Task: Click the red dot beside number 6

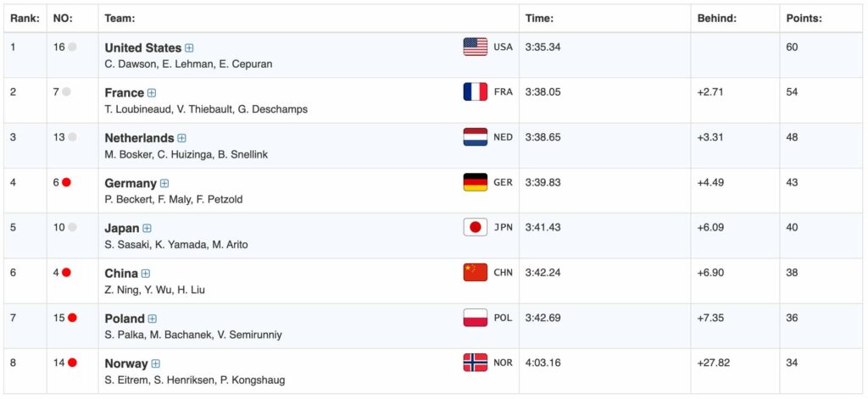Action: 66,182
